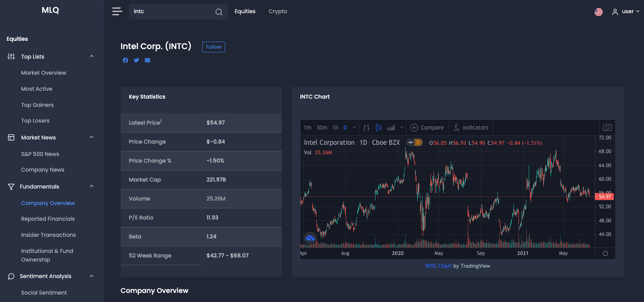The image size is (644, 302).
Task: Switch to the Equities tab
Action: (x=245, y=12)
